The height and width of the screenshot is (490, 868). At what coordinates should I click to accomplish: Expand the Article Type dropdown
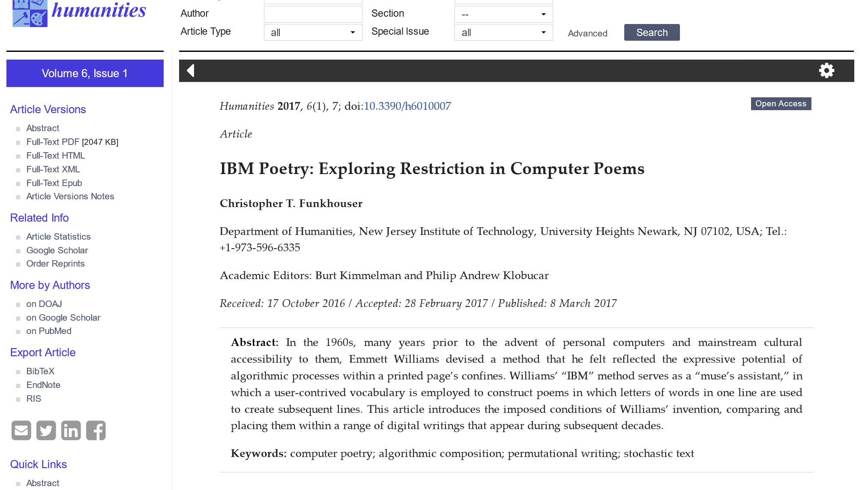[313, 33]
